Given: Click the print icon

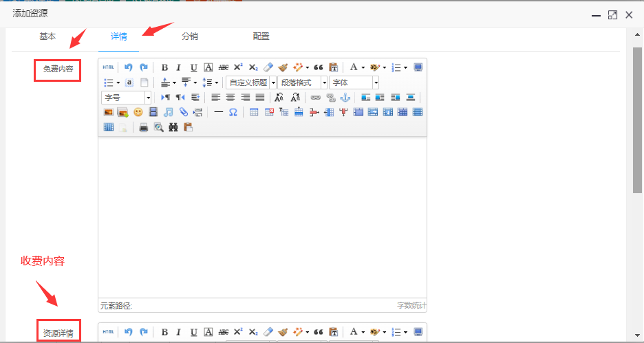Looking at the screenshot, I should coord(144,128).
